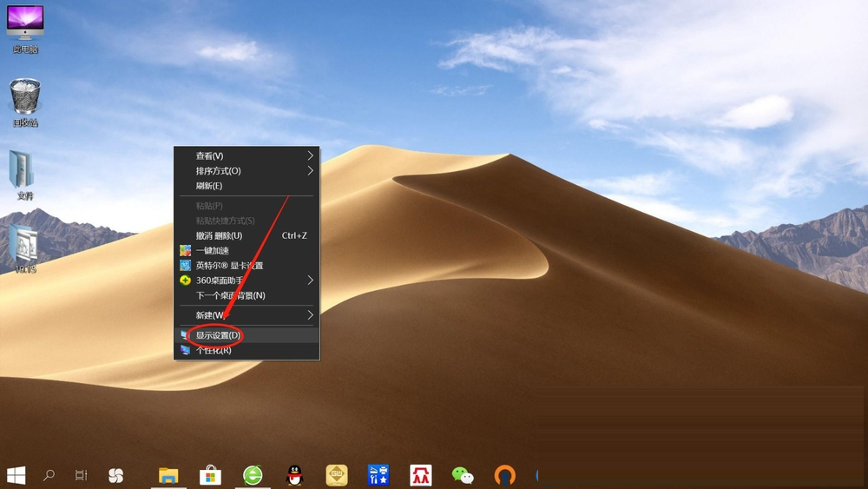Select the 10.15 folder on desktop
Screen dimensions: 868x489
click(x=24, y=249)
